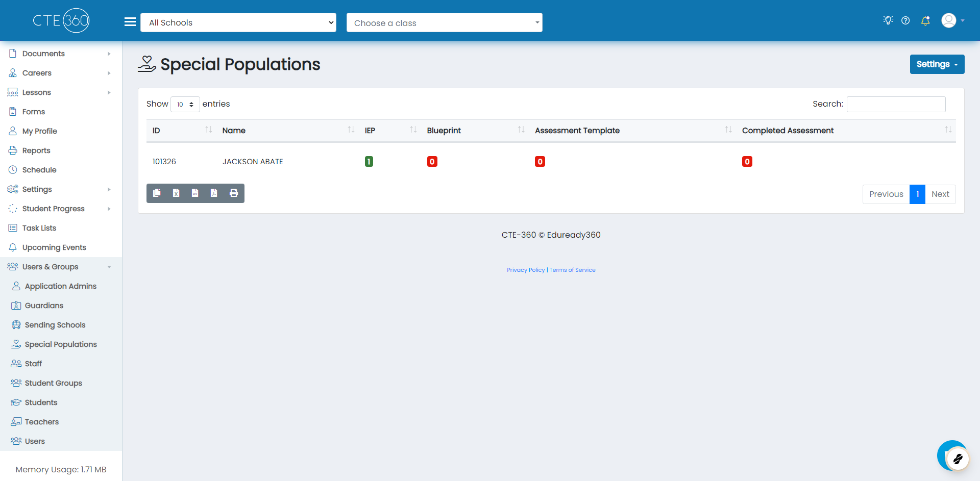Click the name JACKSON ABATE
The height and width of the screenshot is (481, 980).
click(253, 162)
